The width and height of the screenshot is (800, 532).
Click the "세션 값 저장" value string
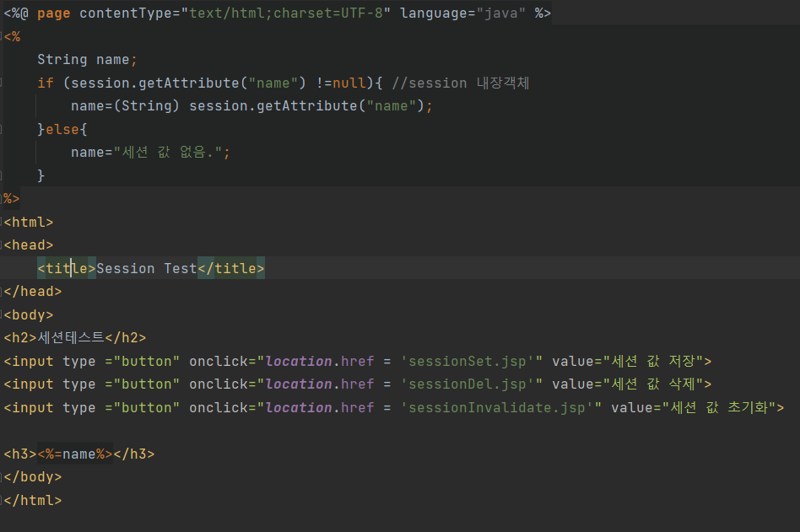653,362
